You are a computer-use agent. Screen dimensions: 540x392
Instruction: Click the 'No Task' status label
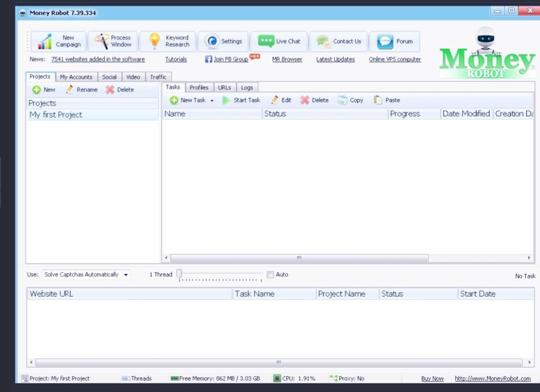[x=525, y=276]
